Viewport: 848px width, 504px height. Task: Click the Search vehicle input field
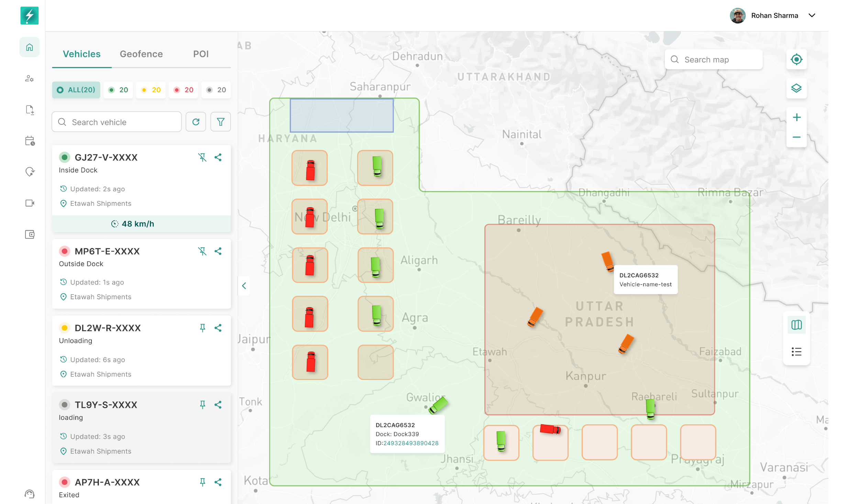pyautogui.click(x=116, y=122)
